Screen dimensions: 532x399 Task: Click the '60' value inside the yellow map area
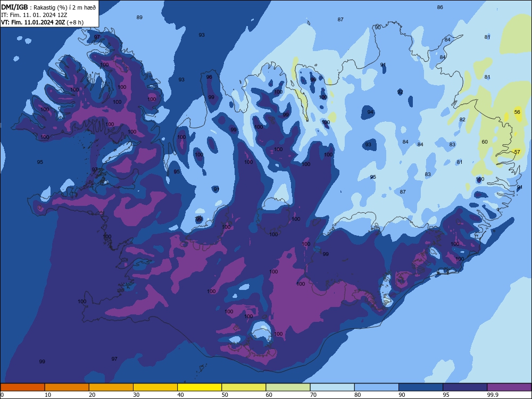[485, 142]
